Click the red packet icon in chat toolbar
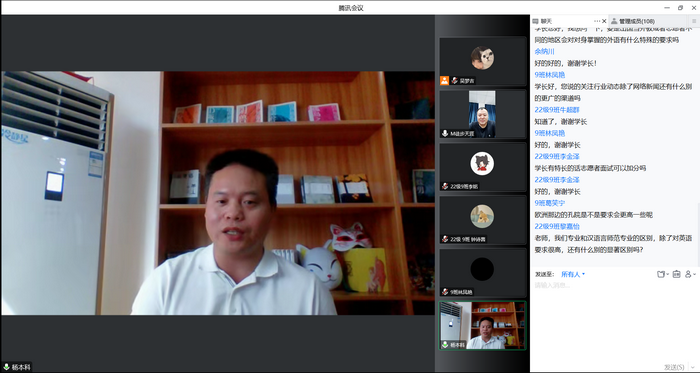Viewport: 700px width, 373px height. 676,274
